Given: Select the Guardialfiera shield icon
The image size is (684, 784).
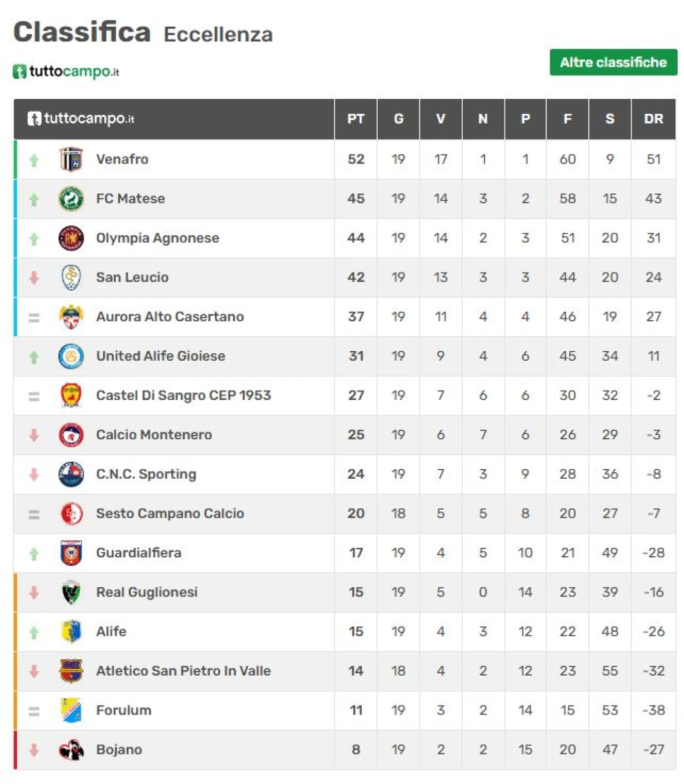Looking at the screenshot, I should [x=71, y=553].
